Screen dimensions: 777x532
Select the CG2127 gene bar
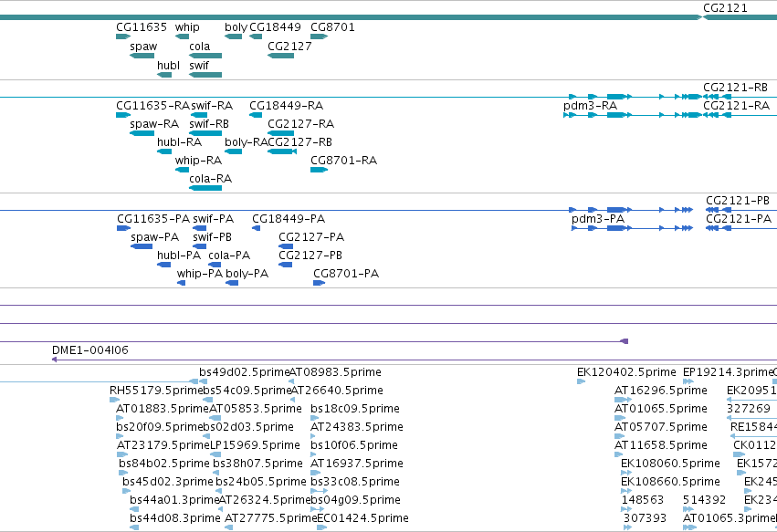[280, 56]
